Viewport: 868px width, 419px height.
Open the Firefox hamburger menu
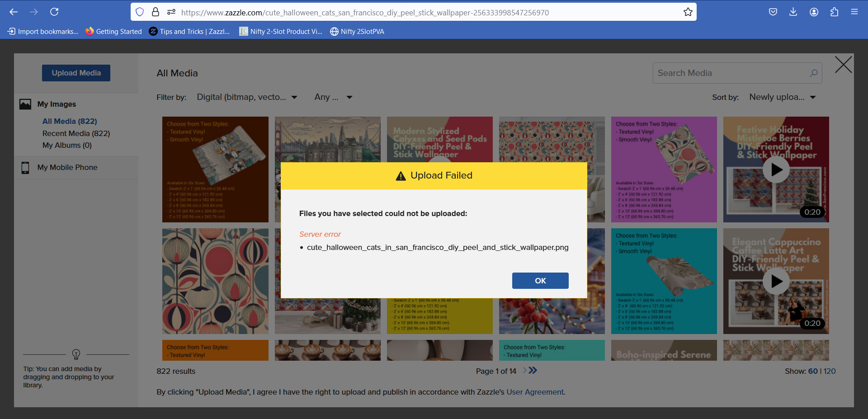[854, 12]
